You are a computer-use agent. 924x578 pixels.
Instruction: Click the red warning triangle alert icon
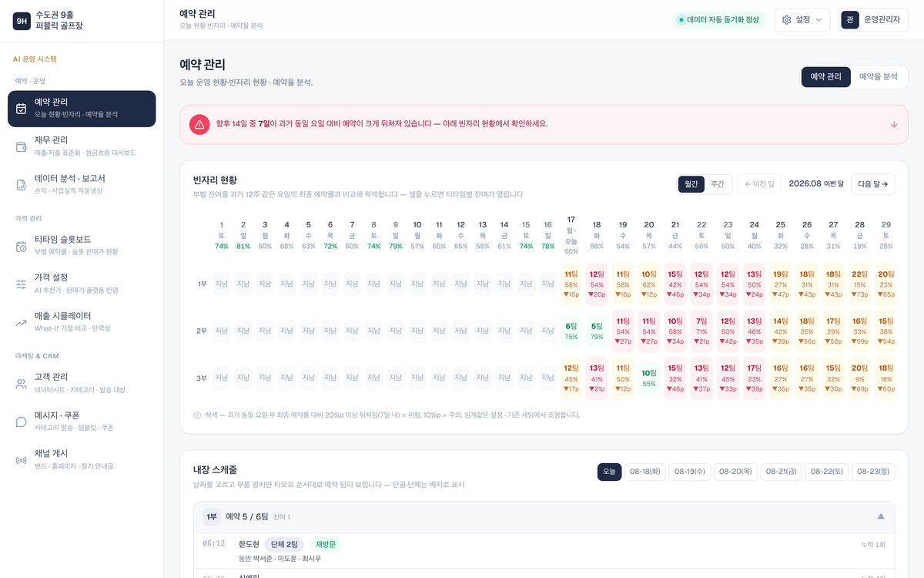[199, 124]
